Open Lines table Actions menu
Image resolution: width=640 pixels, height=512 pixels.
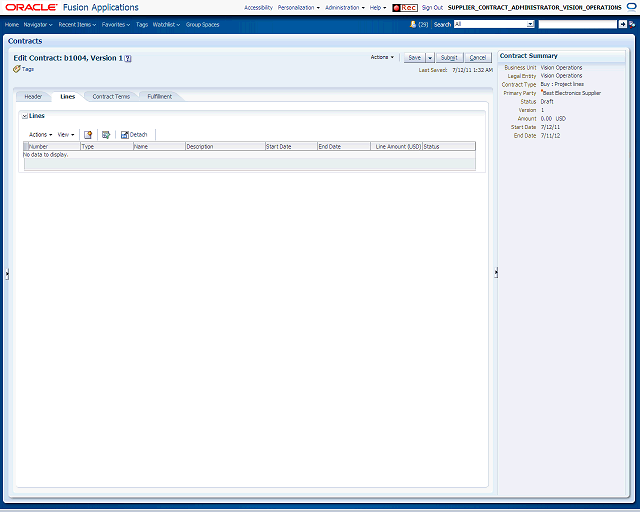point(40,135)
